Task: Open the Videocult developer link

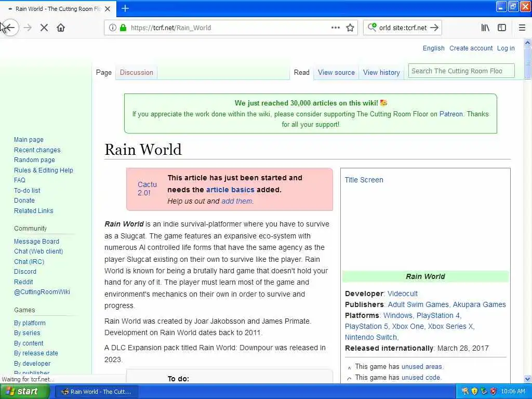Action: point(403,294)
